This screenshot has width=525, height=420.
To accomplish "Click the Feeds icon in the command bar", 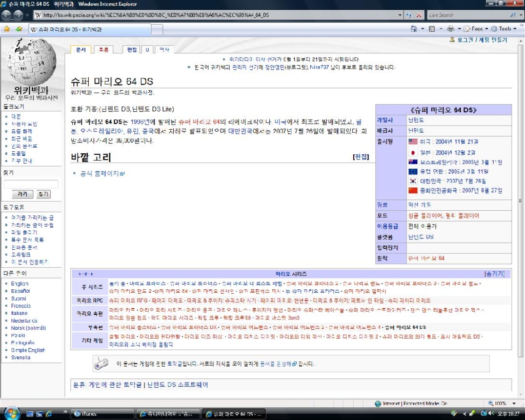I will pyautogui.click(x=432, y=29).
